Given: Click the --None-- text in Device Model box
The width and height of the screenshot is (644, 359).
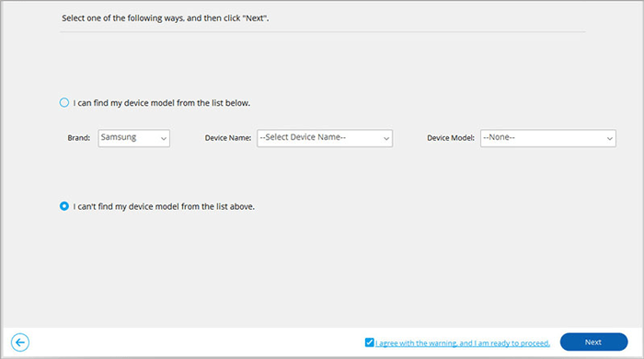Looking at the screenshot, I should 499,137.
